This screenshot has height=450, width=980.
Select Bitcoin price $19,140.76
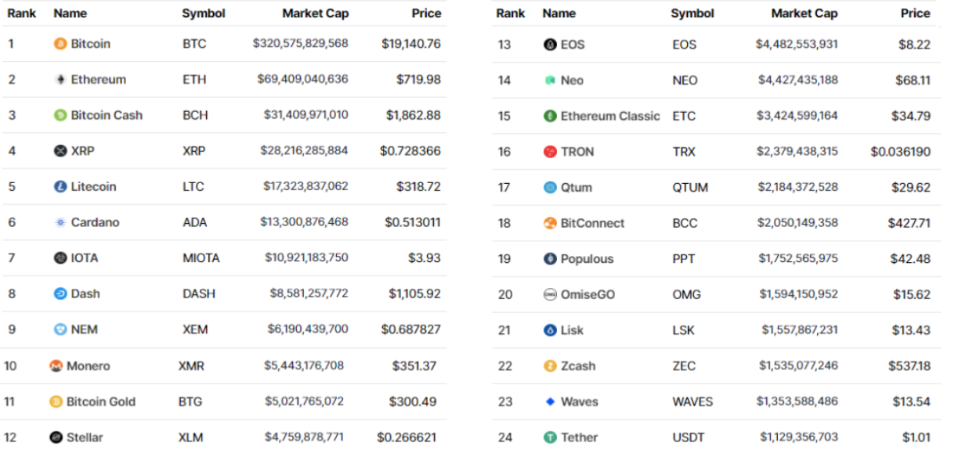click(411, 44)
